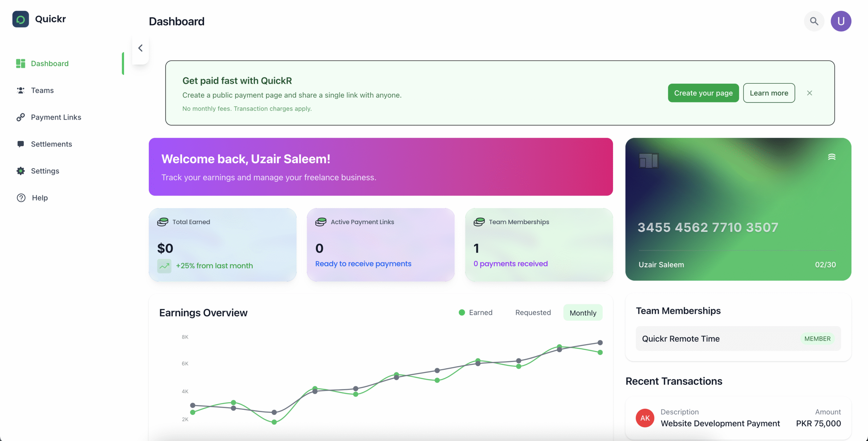This screenshot has width=868, height=441.
Task: Click 0 payments received link
Action: tap(511, 264)
